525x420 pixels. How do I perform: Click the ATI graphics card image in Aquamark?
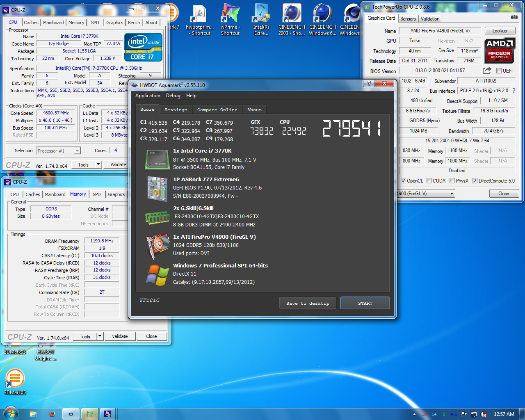pyautogui.click(x=158, y=246)
